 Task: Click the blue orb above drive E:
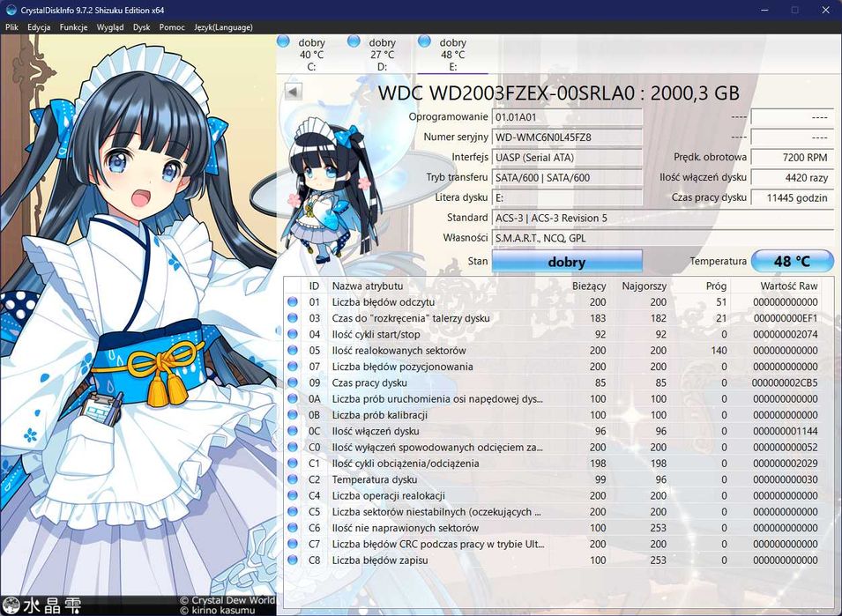[424, 41]
